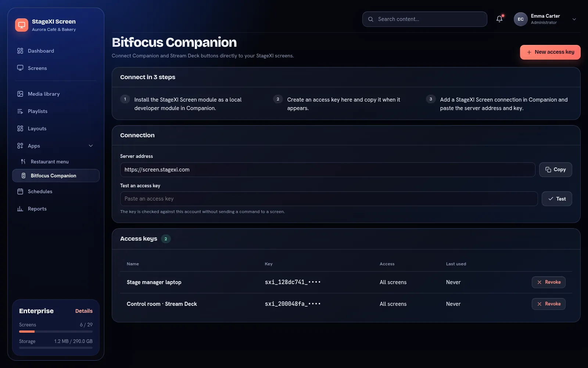588x368 pixels.
Task: Click the Storage usage progress bar
Action: pos(56,347)
